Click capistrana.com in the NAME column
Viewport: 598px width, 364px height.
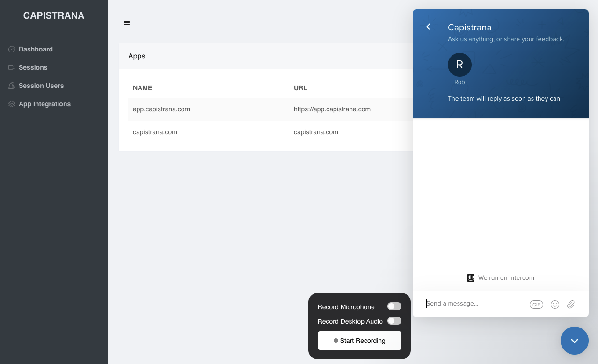[155, 132]
